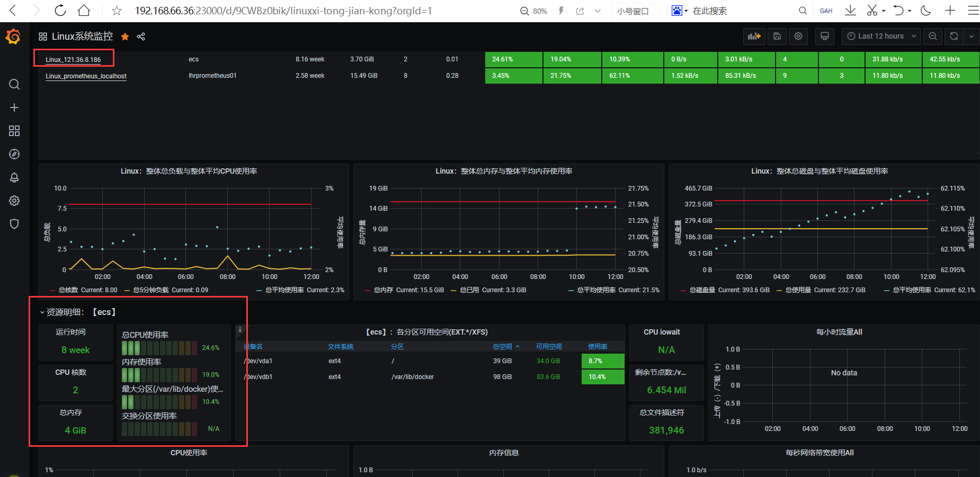Click the Grafana logo home icon

tap(13, 37)
